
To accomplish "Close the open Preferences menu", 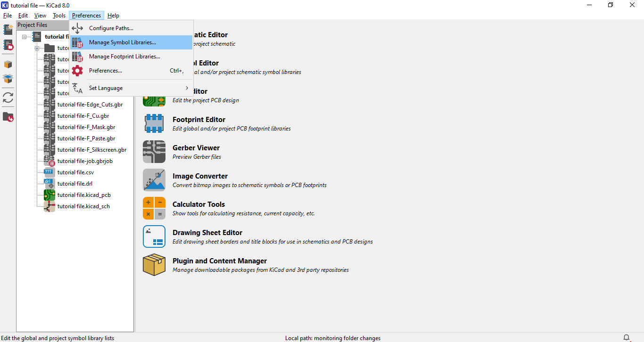I will (x=86, y=16).
